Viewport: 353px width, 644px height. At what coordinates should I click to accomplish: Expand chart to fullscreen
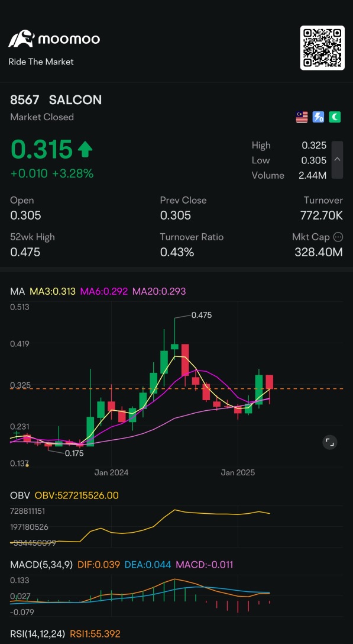point(330,442)
